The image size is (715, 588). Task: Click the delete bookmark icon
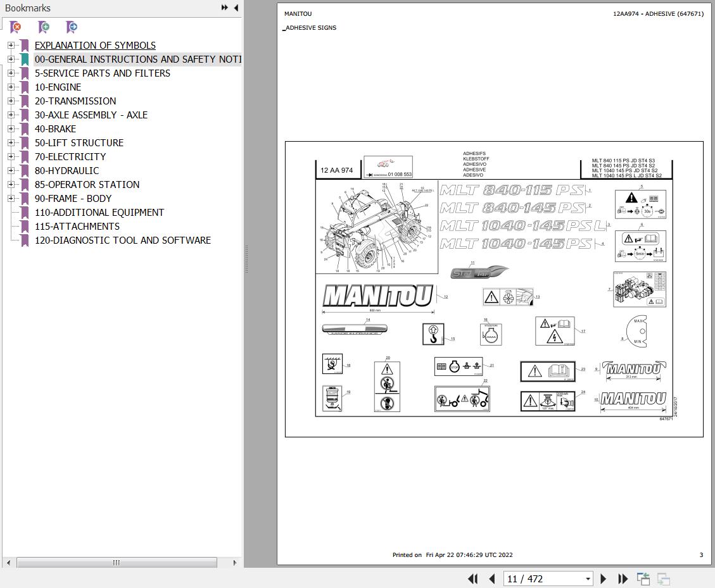(x=15, y=27)
